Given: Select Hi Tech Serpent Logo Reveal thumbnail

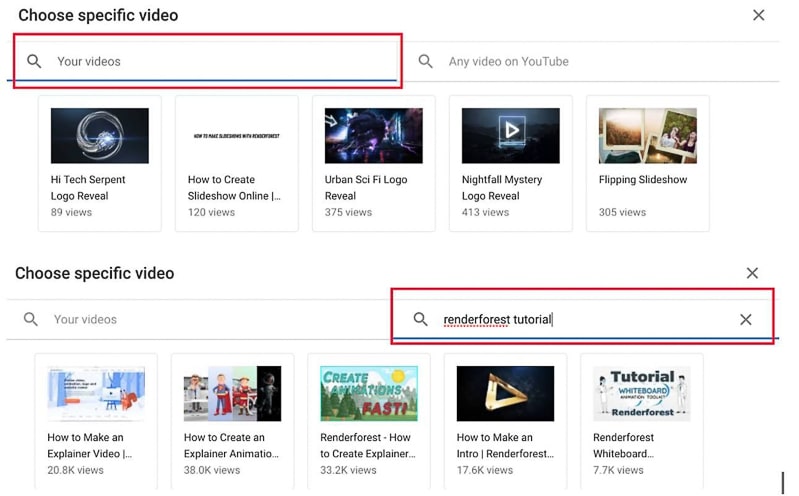Looking at the screenshot, I should click(100, 136).
